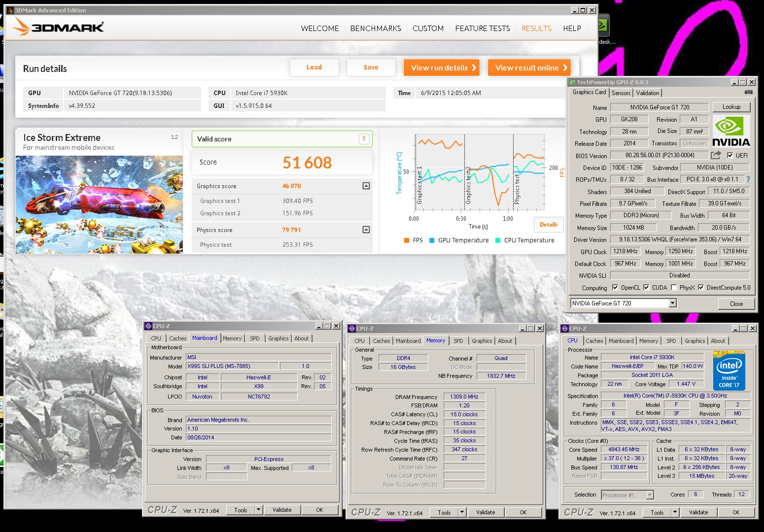Click the 51 608 score value
The image size is (764, 532).
(307, 163)
